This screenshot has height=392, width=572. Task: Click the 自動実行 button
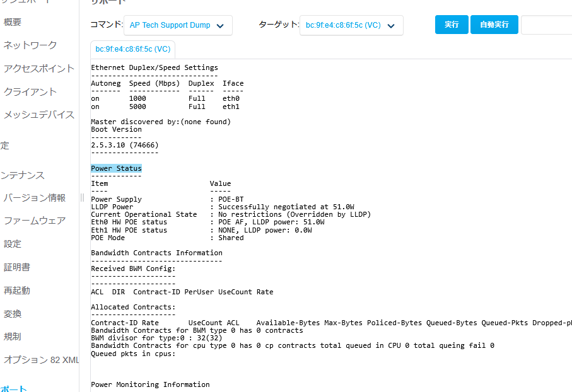click(494, 25)
